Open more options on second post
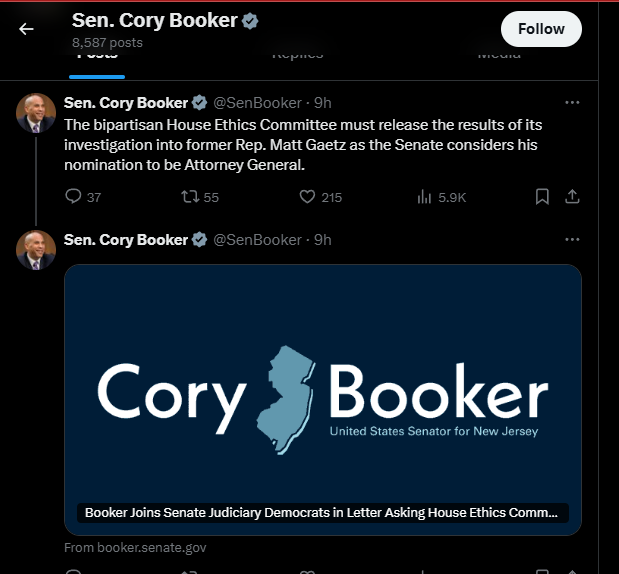 point(572,240)
